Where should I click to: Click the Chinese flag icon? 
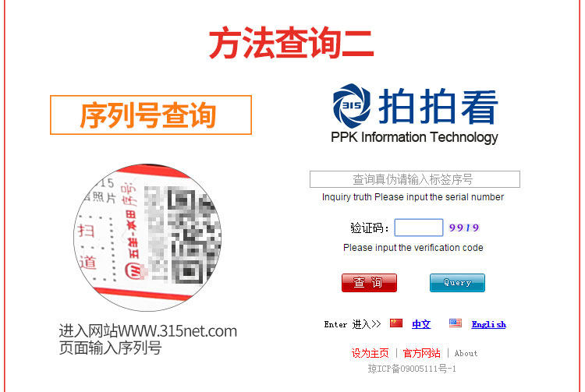(x=395, y=323)
